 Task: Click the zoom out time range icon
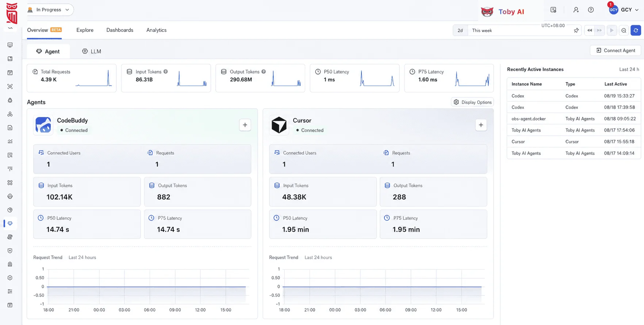click(624, 30)
